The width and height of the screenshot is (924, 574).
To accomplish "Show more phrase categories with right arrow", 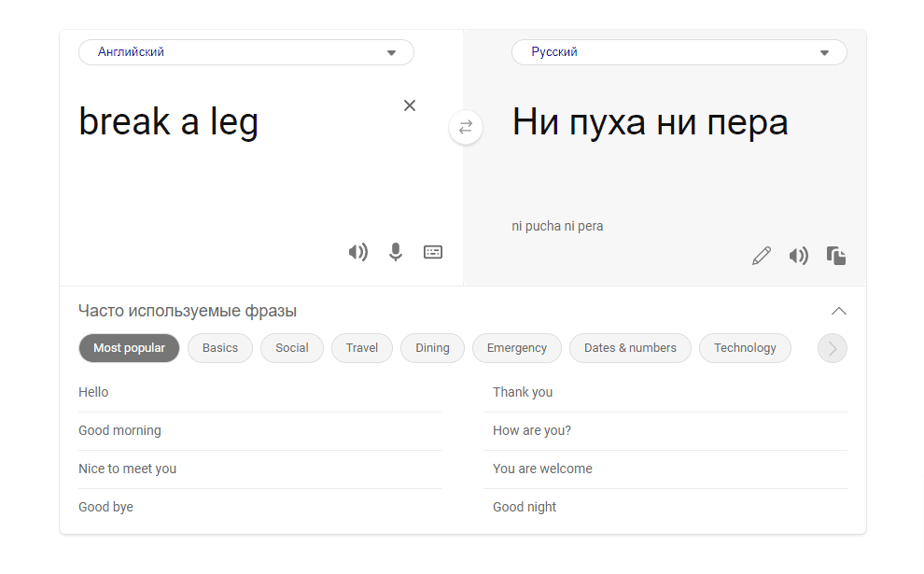I will click(x=833, y=348).
